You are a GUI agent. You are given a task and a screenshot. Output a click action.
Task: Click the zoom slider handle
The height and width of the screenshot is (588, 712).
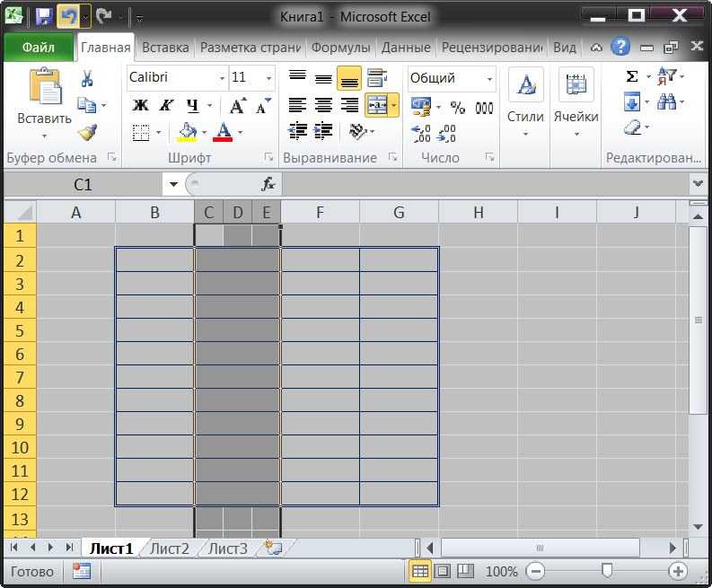pos(607,570)
